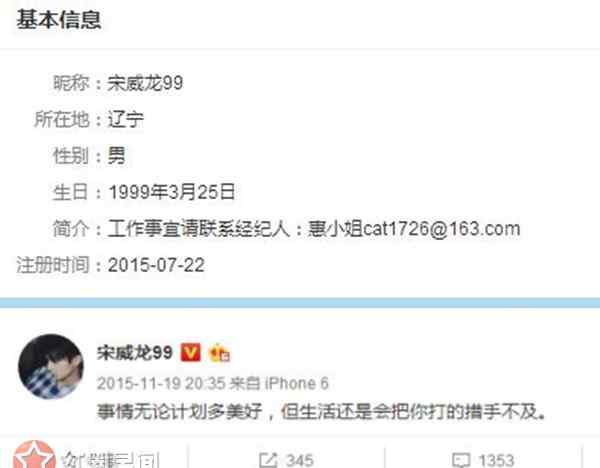
Task: Click the email cat1726@163.com in bio
Action: tap(441, 229)
